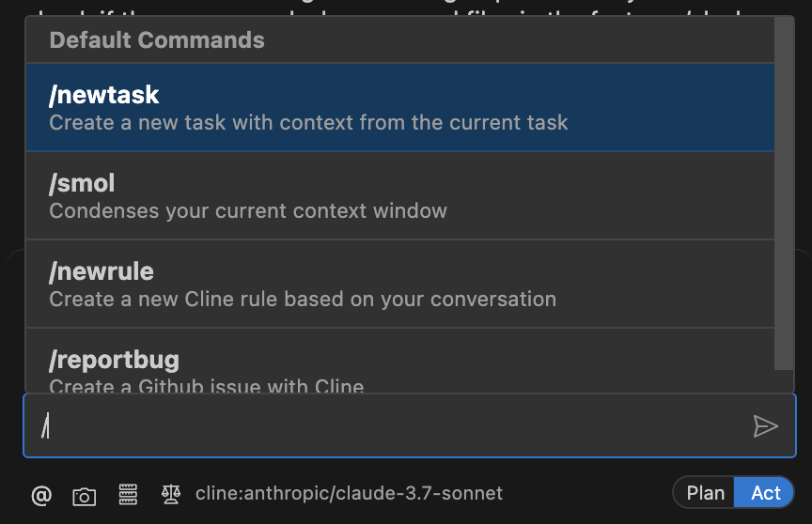Click the command list scrollbar
This screenshot has height=524, width=812.
click(x=784, y=193)
